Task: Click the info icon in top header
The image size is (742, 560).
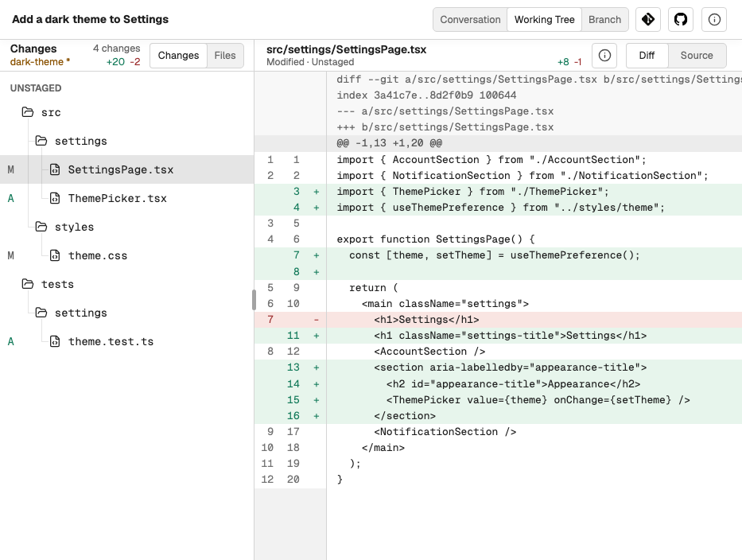Action: [x=714, y=19]
